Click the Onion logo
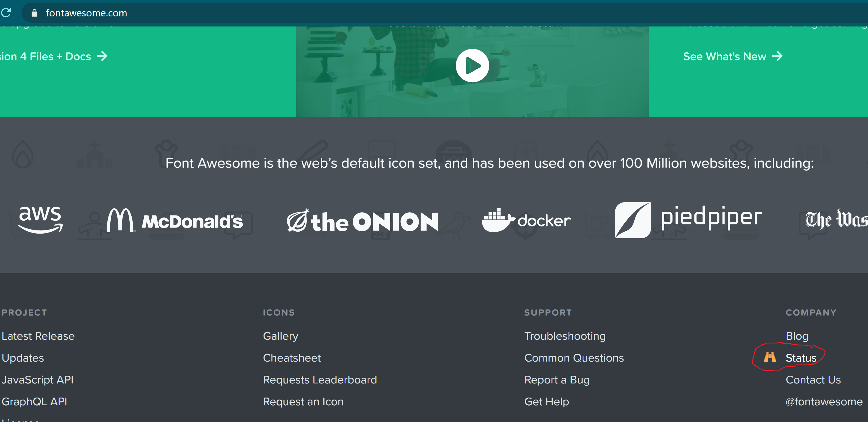The width and height of the screenshot is (868, 422). point(362,221)
